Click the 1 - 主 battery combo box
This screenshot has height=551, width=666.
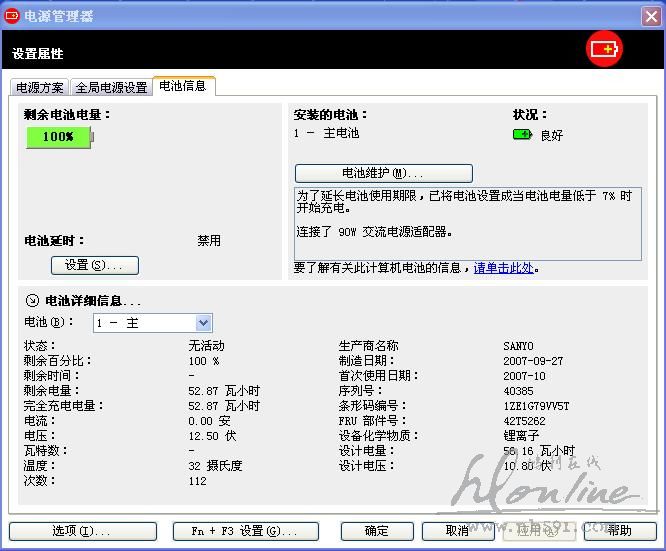click(x=145, y=323)
